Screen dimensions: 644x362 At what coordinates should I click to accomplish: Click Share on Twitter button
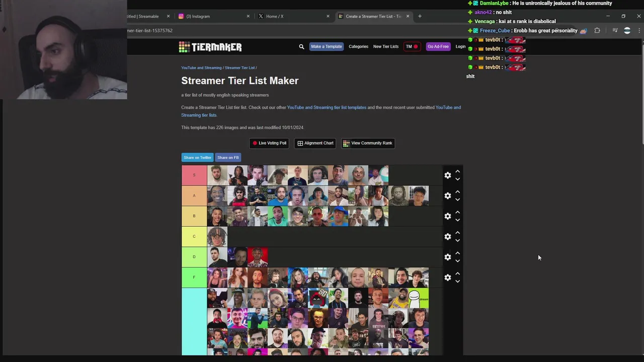pos(197,157)
